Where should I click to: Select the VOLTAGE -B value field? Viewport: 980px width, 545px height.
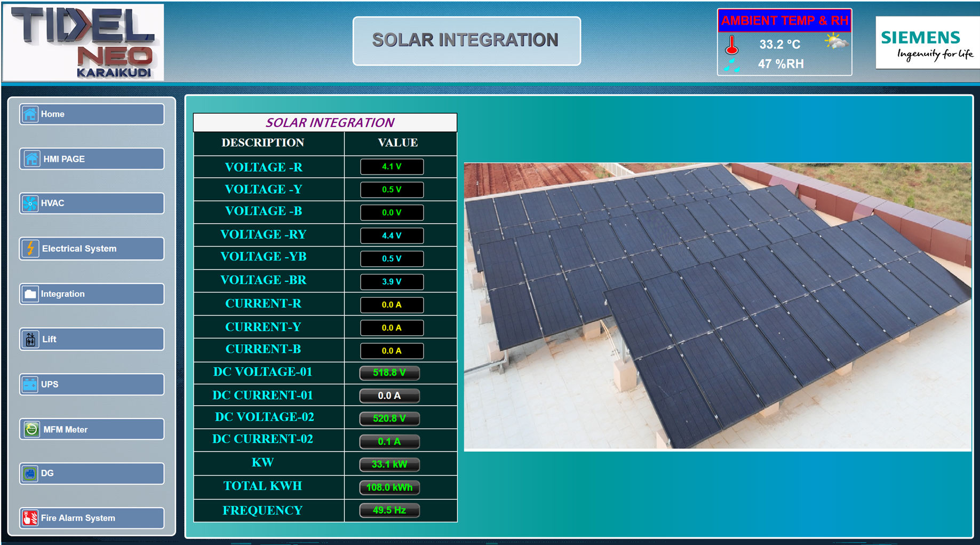392,212
